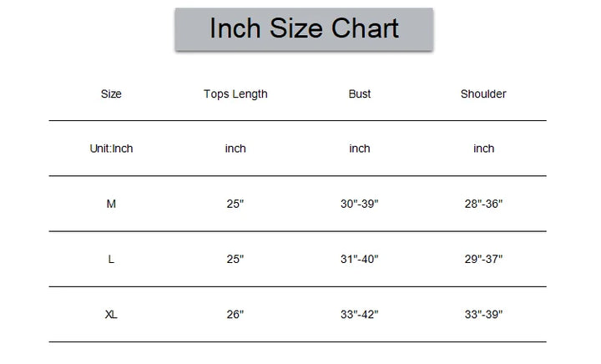Select the Size column header
This screenshot has height=364, width=601.
pyautogui.click(x=111, y=94)
